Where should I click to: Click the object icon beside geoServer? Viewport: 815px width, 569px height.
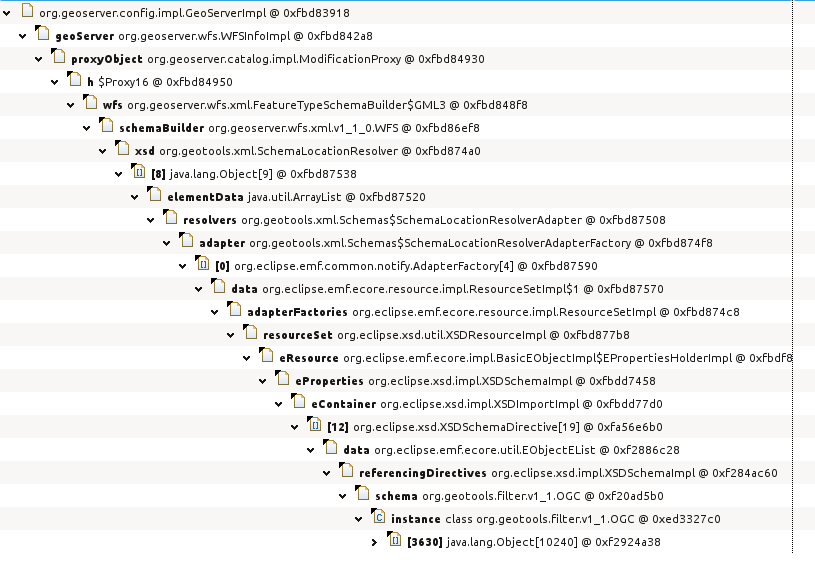43,33
